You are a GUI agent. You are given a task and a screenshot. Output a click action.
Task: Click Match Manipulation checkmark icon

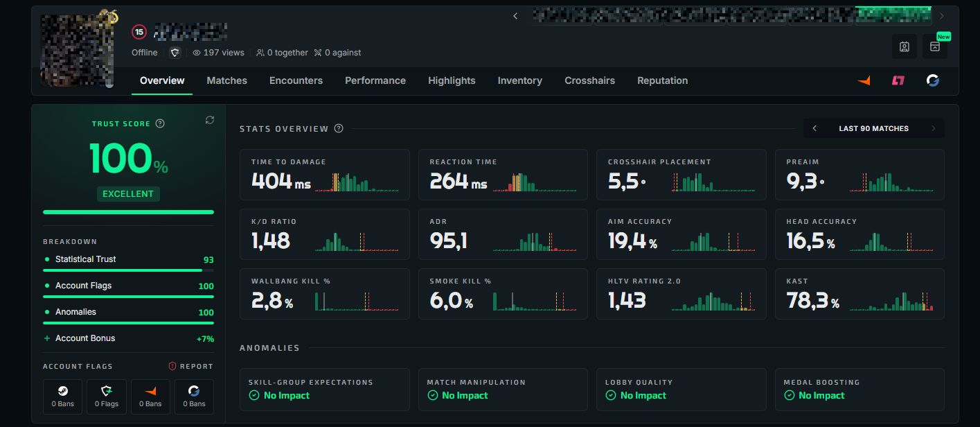pos(432,395)
